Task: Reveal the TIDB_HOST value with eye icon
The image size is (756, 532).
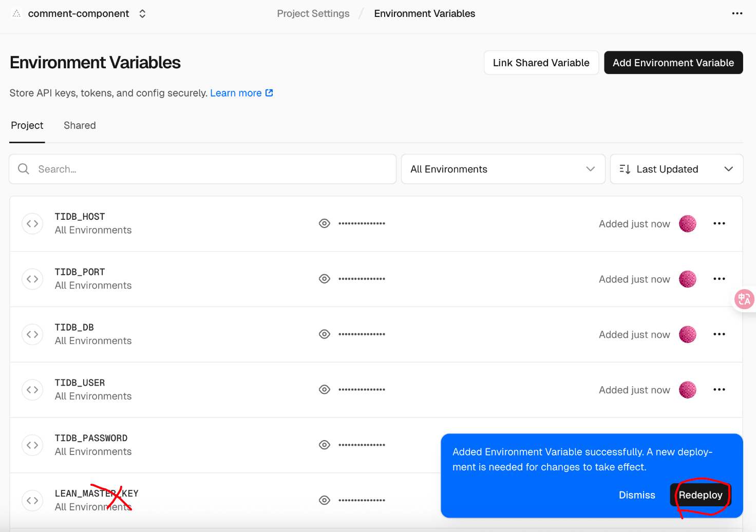Action: coord(324,223)
